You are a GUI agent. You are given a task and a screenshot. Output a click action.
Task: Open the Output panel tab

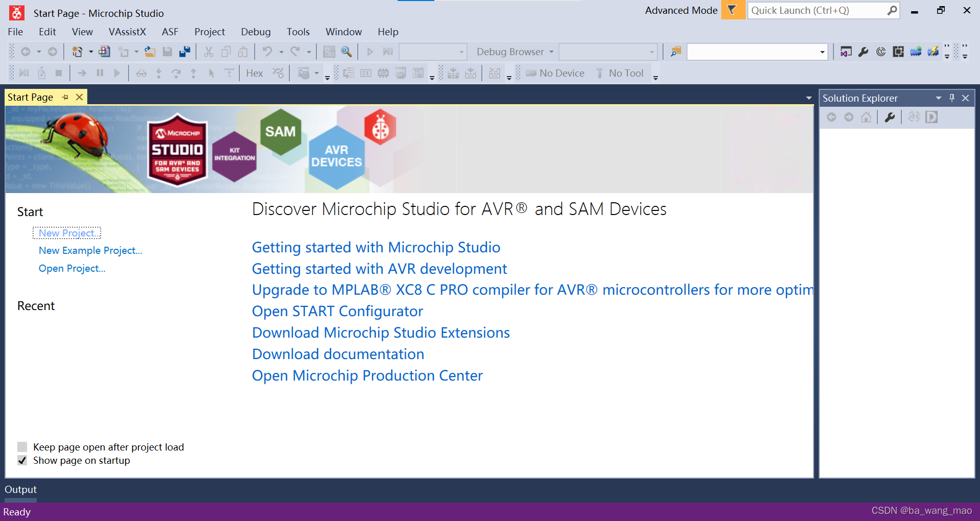[x=20, y=489]
